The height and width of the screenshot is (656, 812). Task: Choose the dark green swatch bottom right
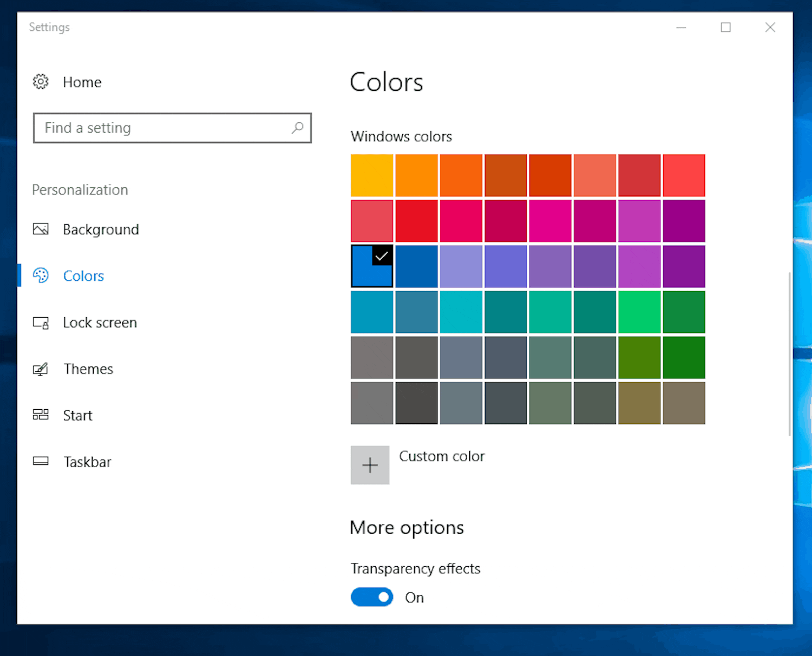click(684, 357)
